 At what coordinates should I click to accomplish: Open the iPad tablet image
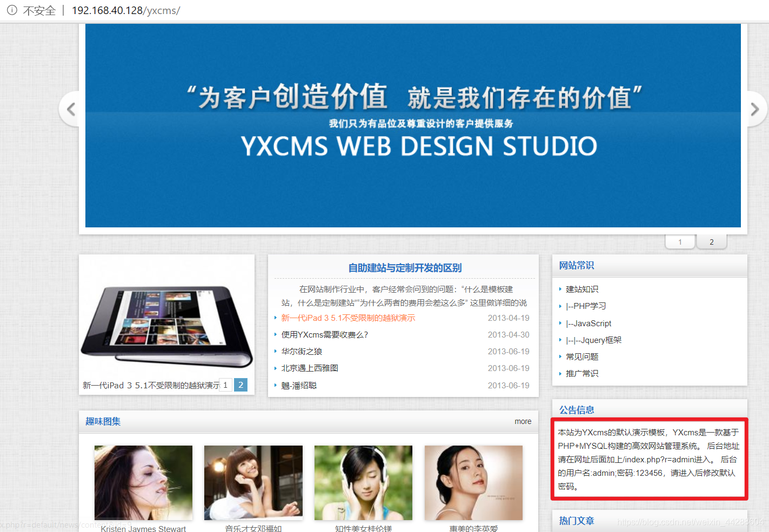[166, 324]
